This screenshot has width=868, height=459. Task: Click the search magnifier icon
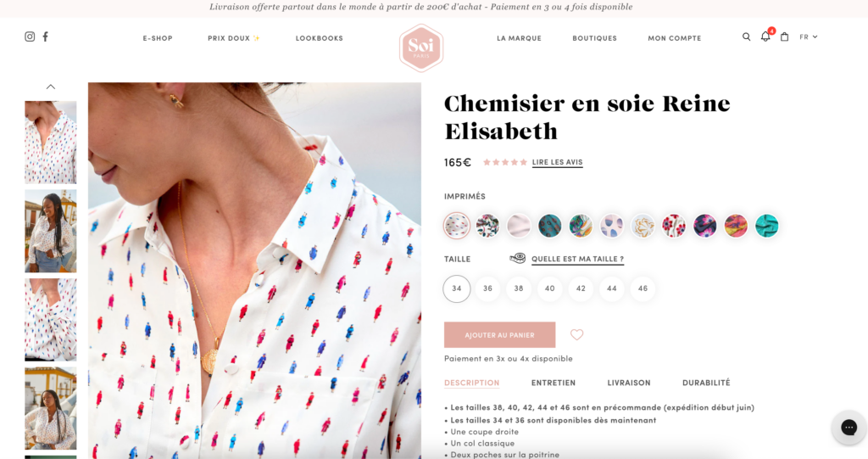tap(746, 36)
